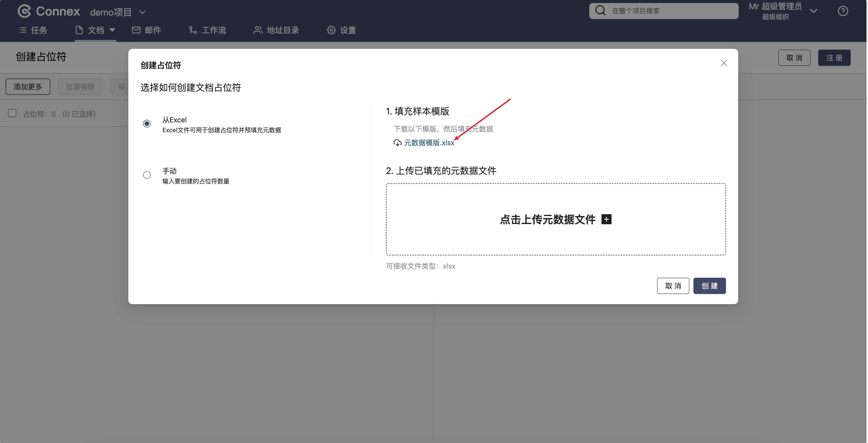Image resolution: width=868 pixels, height=443 pixels.
Task: Click the download cloud icon beside the template
Action: (397, 143)
